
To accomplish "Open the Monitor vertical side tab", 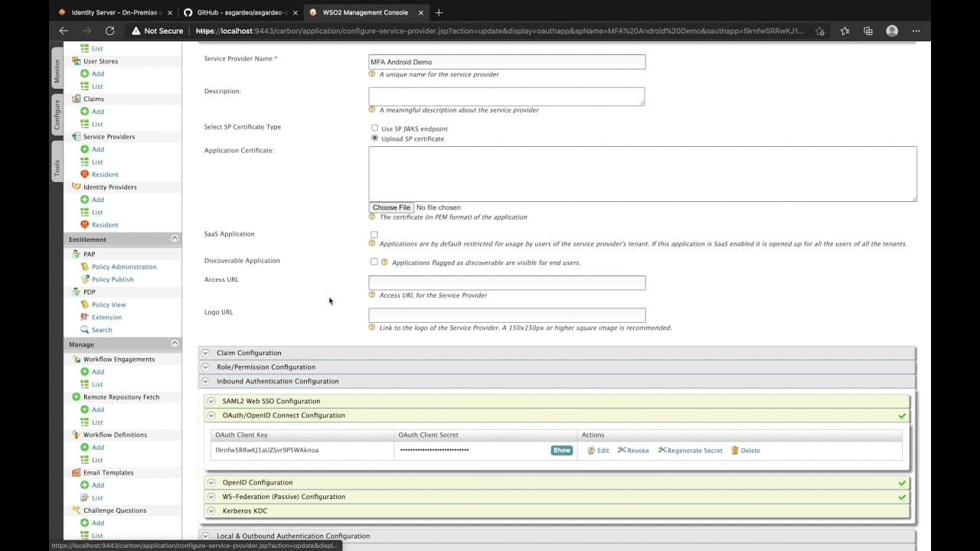I will 57,71.
